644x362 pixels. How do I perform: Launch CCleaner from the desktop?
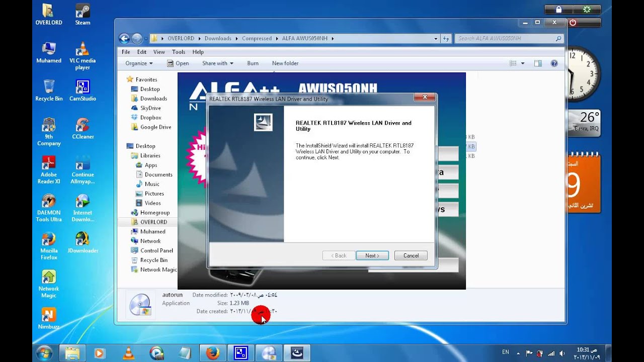tap(83, 128)
